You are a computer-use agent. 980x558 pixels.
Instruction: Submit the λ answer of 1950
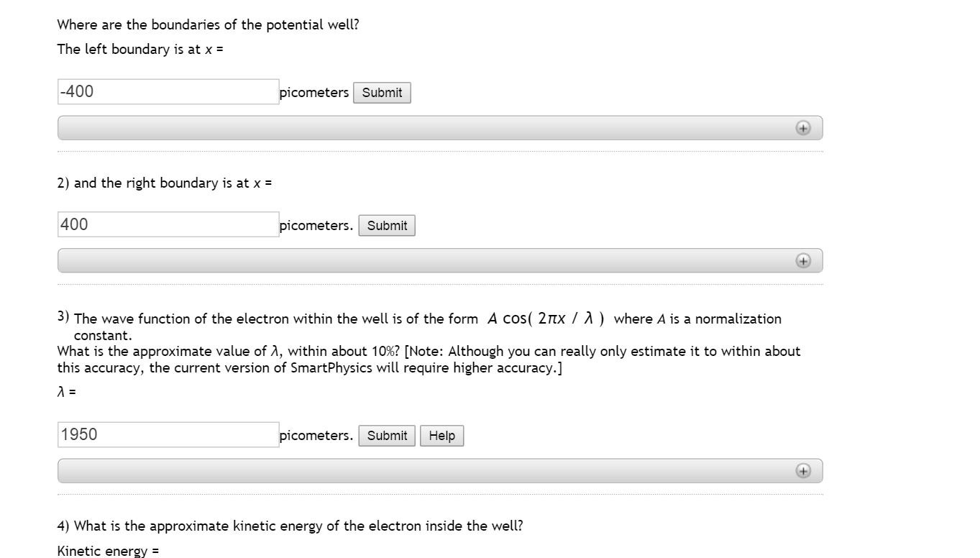(387, 436)
